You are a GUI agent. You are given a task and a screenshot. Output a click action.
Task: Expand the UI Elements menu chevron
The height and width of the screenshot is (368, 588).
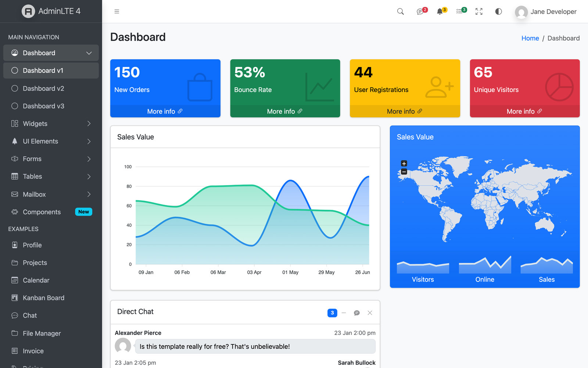pos(89,141)
